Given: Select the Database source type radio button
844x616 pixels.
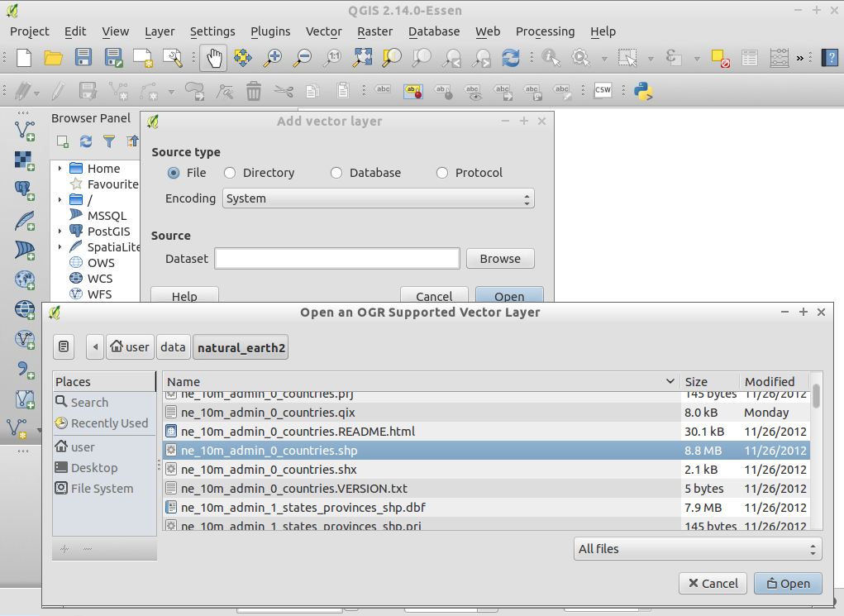Looking at the screenshot, I should coord(336,173).
